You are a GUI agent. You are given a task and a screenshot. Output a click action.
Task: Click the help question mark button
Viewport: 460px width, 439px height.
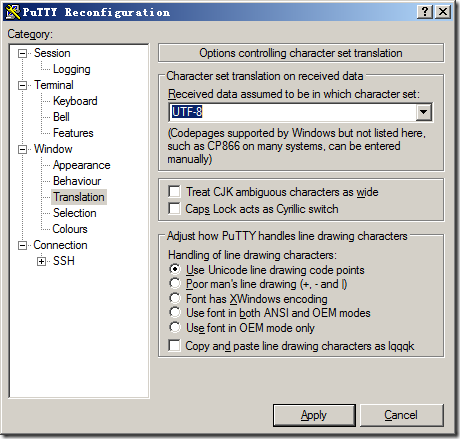(425, 12)
